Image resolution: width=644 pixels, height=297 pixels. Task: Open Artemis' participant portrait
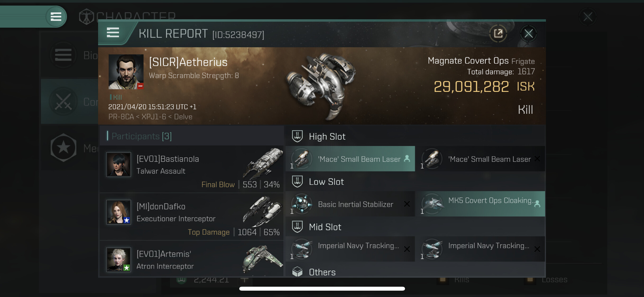(x=118, y=260)
